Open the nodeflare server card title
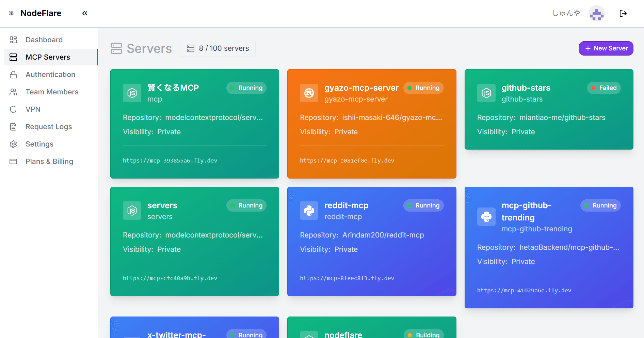 pos(343,334)
